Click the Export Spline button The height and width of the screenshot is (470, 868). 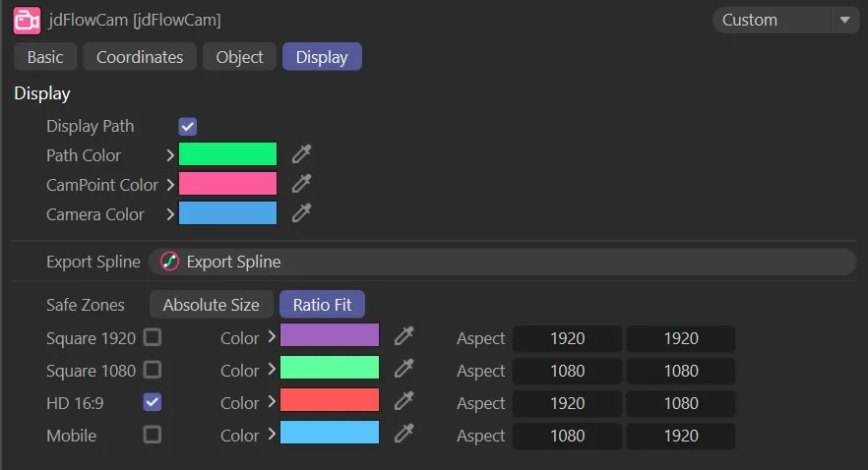coord(502,262)
